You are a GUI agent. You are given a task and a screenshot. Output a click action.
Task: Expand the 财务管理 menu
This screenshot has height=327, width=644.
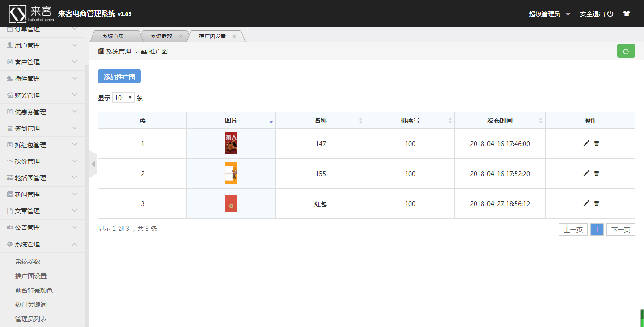(42, 95)
